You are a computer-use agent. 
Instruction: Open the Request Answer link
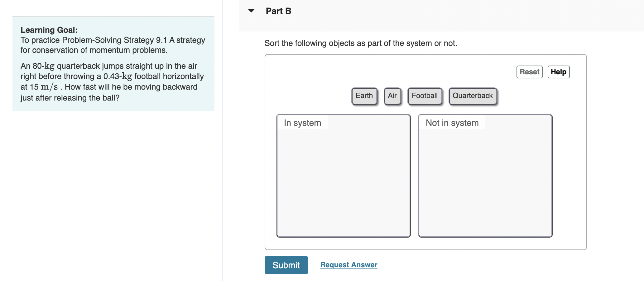pos(348,264)
